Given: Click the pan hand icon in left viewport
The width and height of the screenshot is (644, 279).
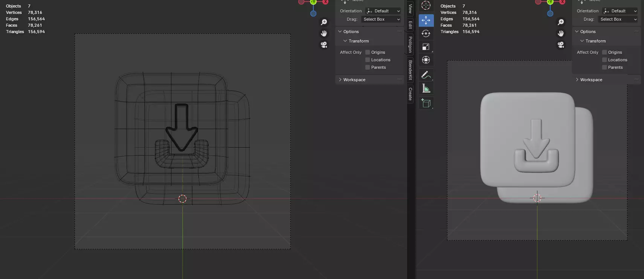Looking at the screenshot, I should pyautogui.click(x=324, y=33).
